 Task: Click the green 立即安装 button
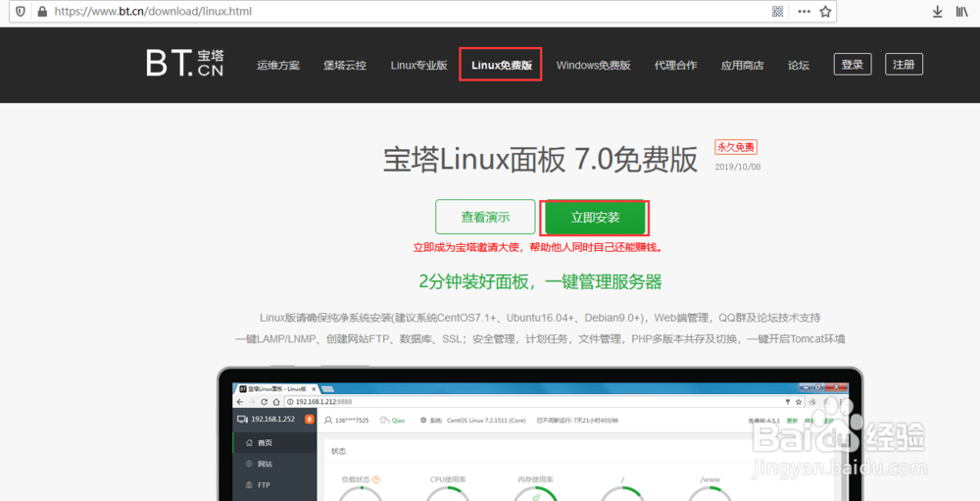(x=595, y=217)
